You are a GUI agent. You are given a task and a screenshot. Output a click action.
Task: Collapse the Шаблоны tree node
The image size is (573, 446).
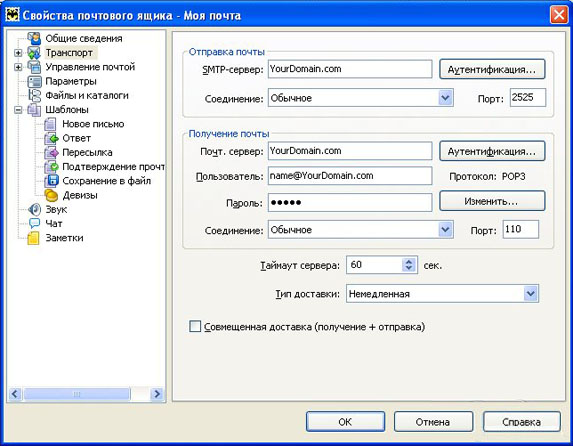coord(18,110)
